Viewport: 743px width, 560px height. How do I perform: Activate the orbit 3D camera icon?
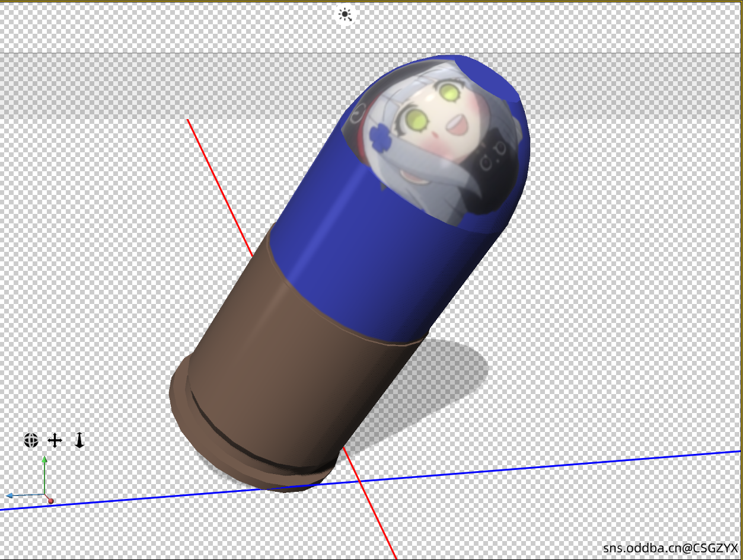pyautogui.click(x=31, y=440)
